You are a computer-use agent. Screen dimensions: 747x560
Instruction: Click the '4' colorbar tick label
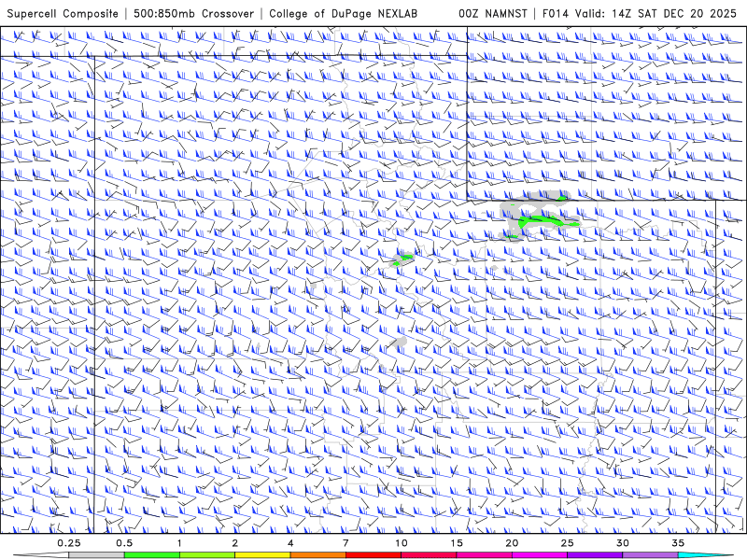[290, 543]
